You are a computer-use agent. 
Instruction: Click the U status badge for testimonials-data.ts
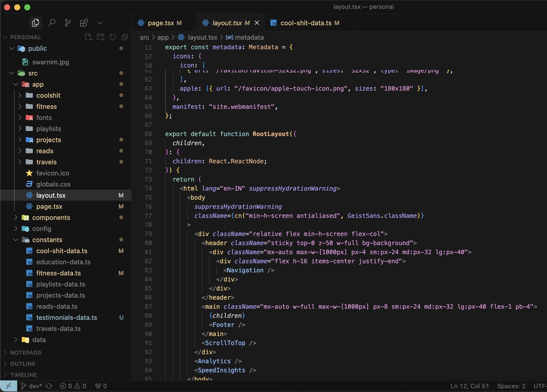121,318
